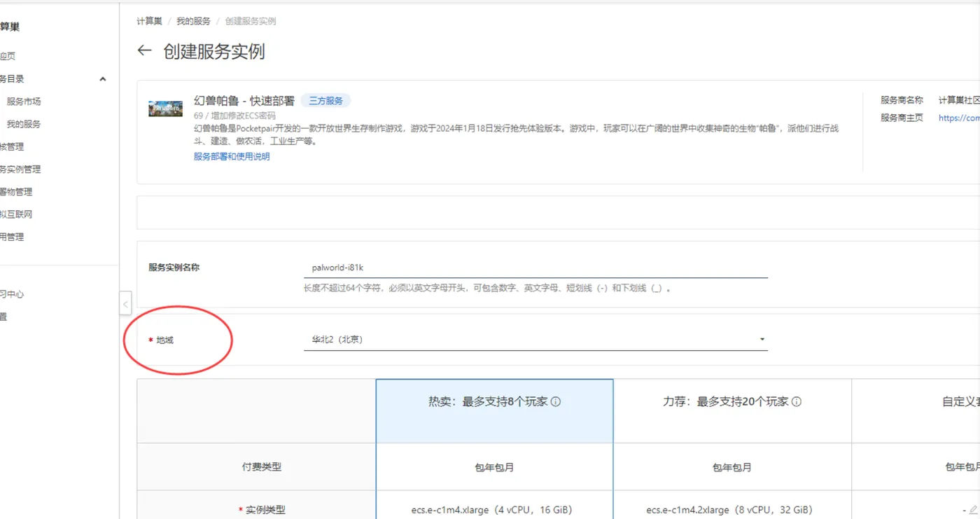This screenshot has width=980, height=519.
Task: Click the 三方服务 tag
Action: tap(326, 101)
